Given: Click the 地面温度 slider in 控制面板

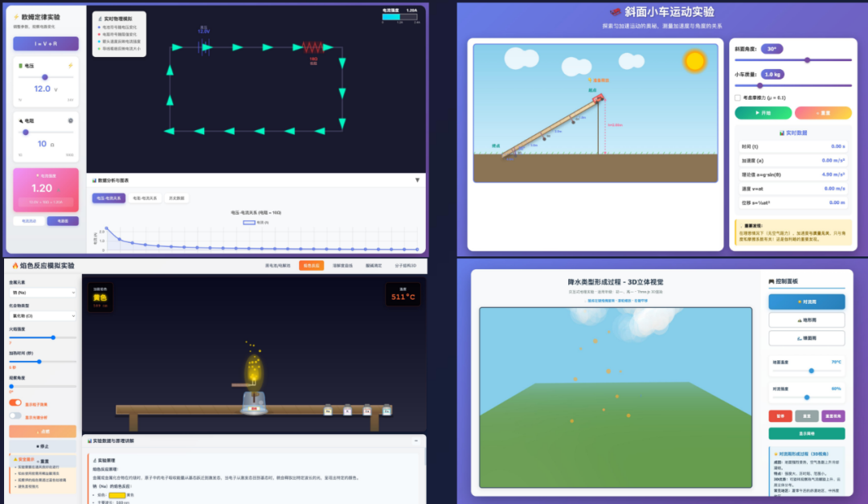Looking at the screenshot, I should 807,371.
